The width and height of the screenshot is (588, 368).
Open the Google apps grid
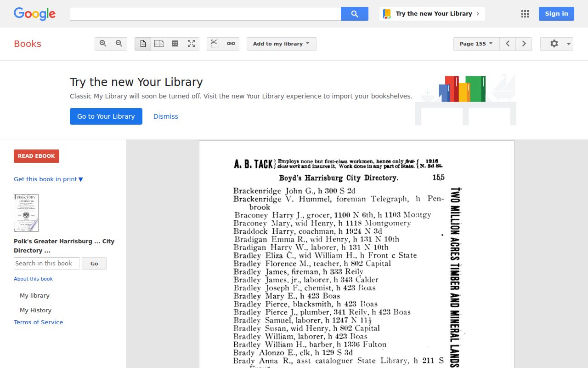(525, 14)
